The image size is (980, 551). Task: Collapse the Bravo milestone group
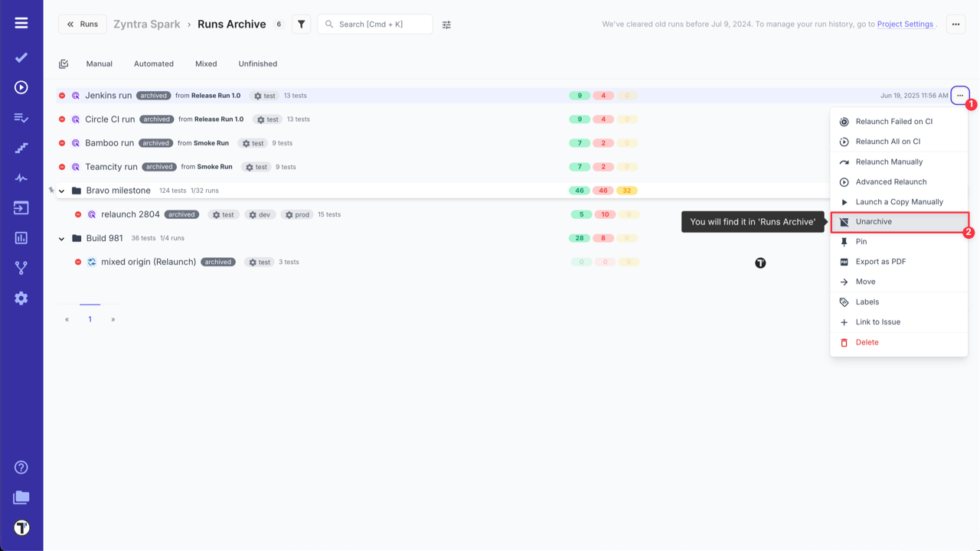[61, 191]
